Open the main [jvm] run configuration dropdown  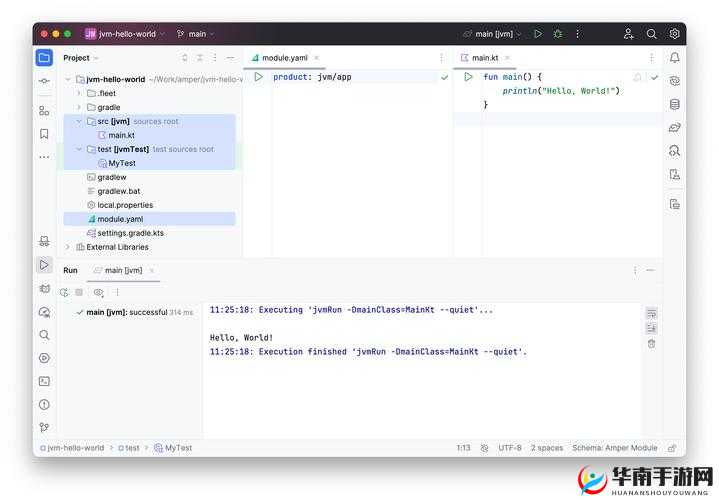(x=492, y=34)
